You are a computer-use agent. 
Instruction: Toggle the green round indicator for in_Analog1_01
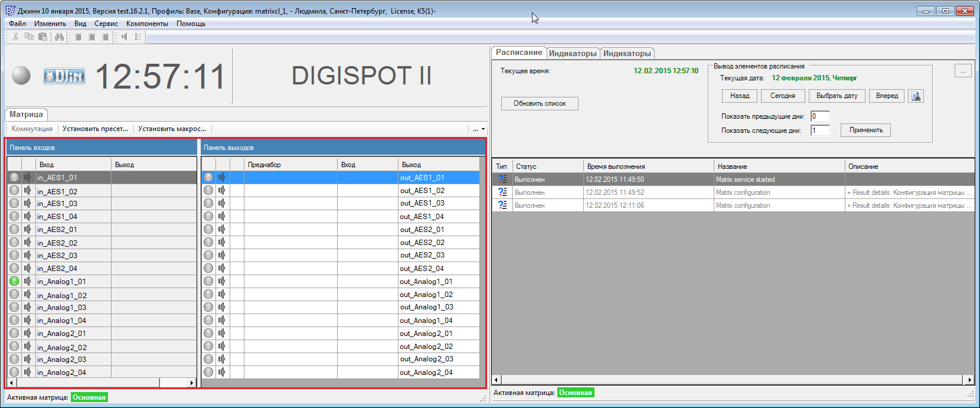[x=14, y=281]
